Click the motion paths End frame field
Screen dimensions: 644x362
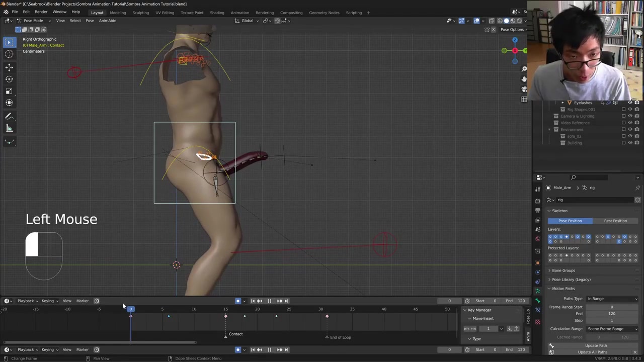tap(611, 314)
